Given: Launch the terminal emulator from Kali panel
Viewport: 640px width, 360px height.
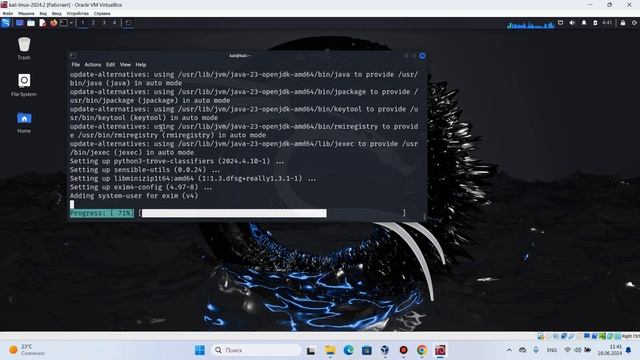Looking at the screenshot, I should tap(64, 23).
